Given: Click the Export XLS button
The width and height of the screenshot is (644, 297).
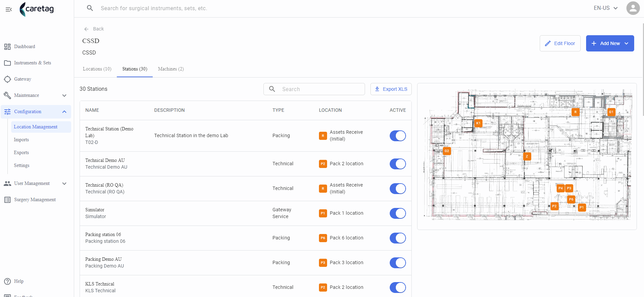Looking at the screenshot, I should tap(391, 89).
